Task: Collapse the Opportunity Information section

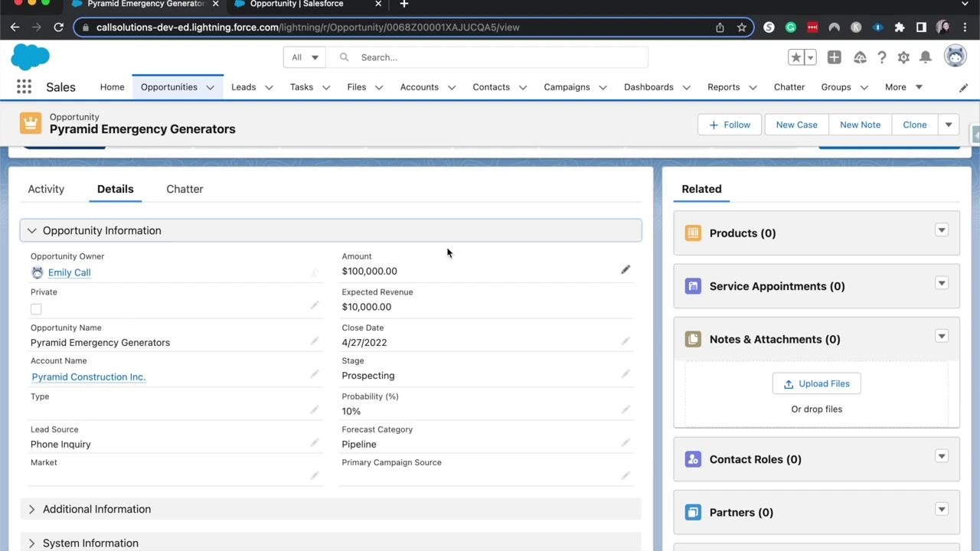Action: pos(331,230)
